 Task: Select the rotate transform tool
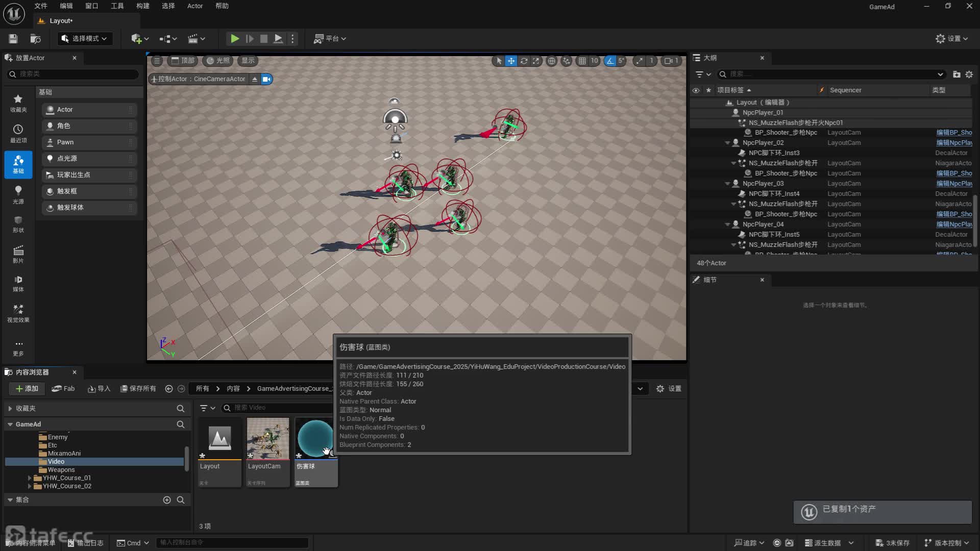(x=524, y=61)
